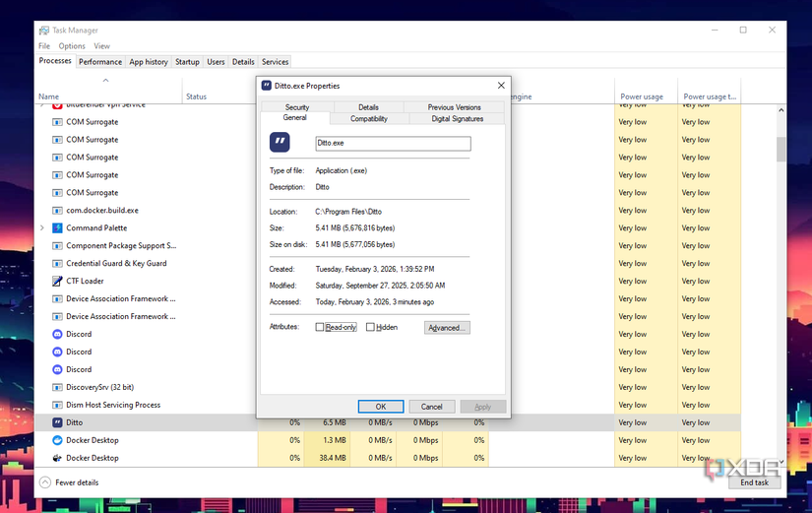Expand the Command Palette process group
Image resolution: width=812 pixels, height=513 pixels.
point(42,228)
